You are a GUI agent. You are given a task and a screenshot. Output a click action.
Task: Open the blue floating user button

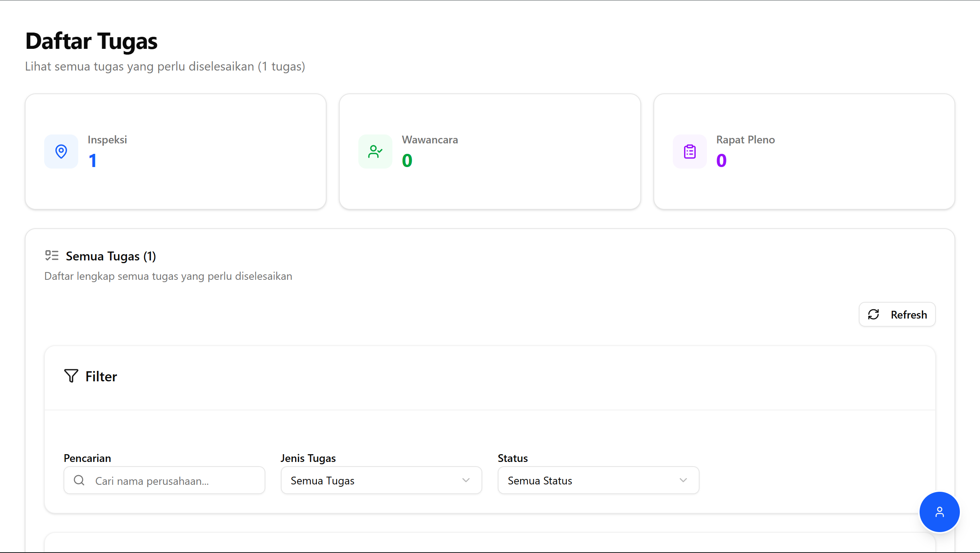pos(939,512)
